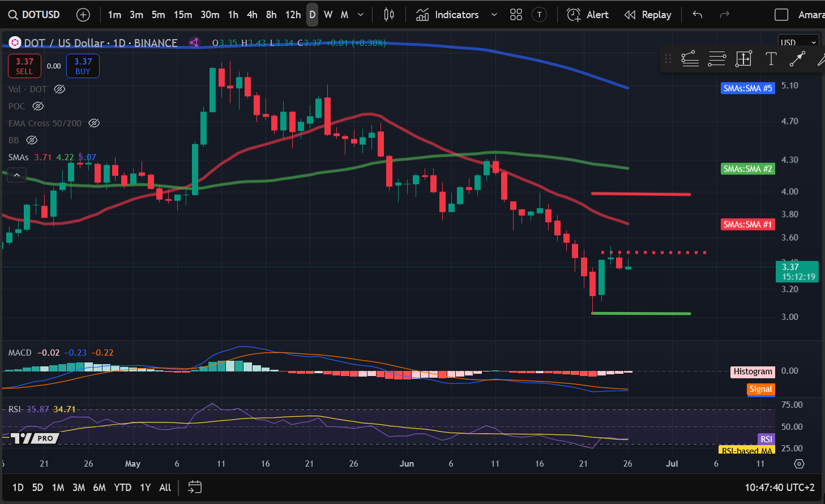Viewport: 825px width, 504px height.
Task: Open Indicators dialog
Action: (447, 15)
